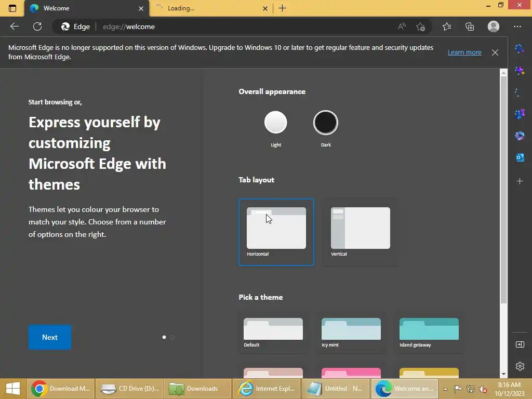Open the Settings and more ellipsis menu
532x399 pixels.
point(517,26)
